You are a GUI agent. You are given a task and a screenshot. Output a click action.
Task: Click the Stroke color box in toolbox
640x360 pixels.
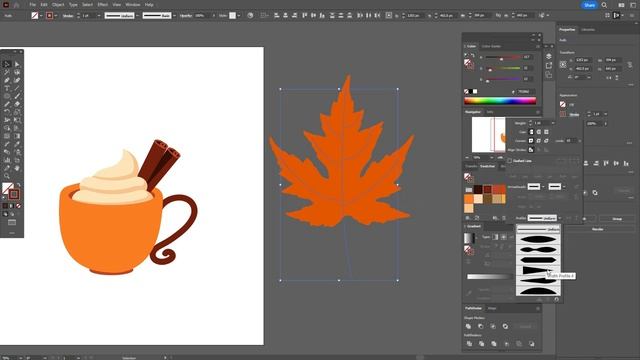point(14,194)
